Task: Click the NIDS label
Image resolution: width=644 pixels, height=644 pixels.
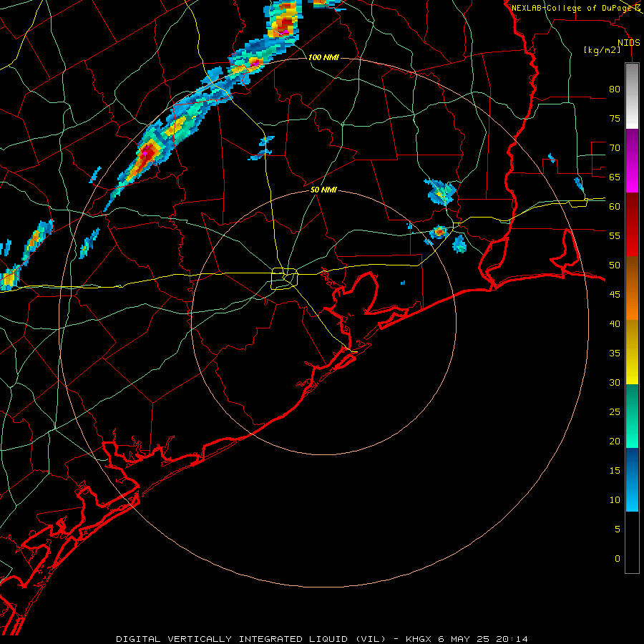Action: click(x=628, y=43)
